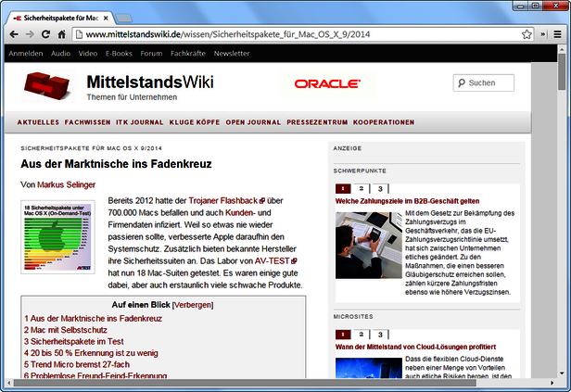Show hidden toolbar items via double chevron

[540, 34]
